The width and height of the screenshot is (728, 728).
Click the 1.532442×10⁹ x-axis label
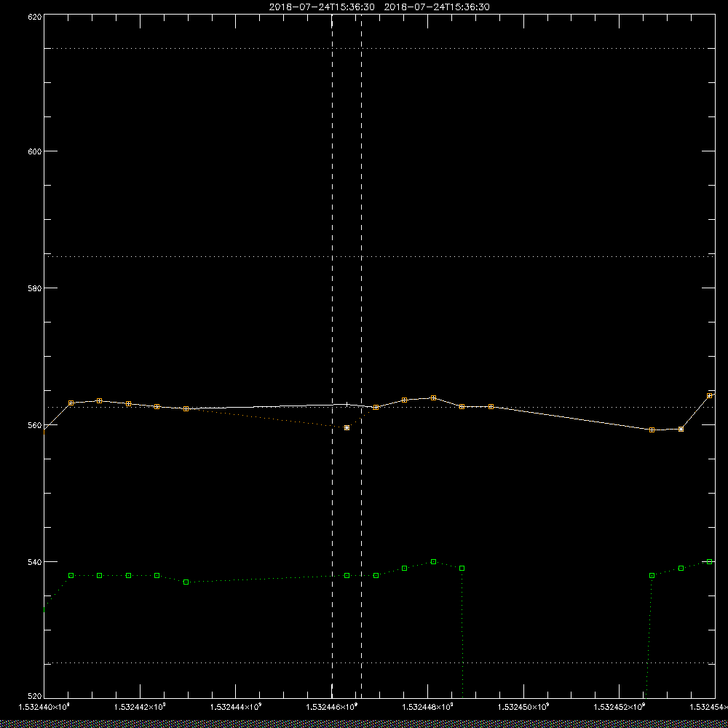[x=140, y=707]
